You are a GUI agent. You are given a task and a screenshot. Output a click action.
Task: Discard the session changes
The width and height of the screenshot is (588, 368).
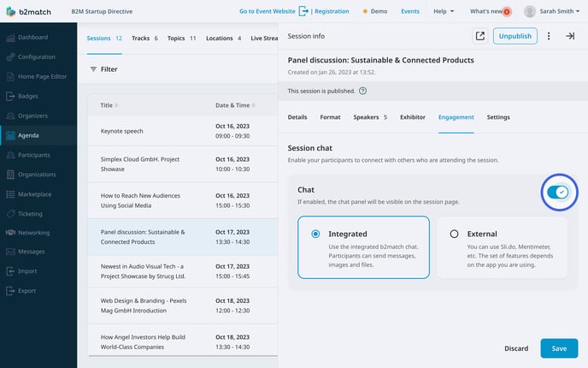(x=516, y=348)
